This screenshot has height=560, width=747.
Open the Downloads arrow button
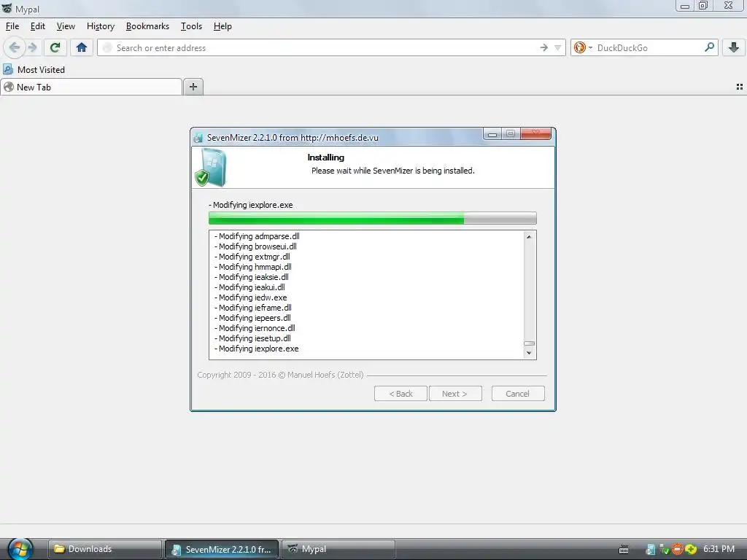[x=734, y=47]
